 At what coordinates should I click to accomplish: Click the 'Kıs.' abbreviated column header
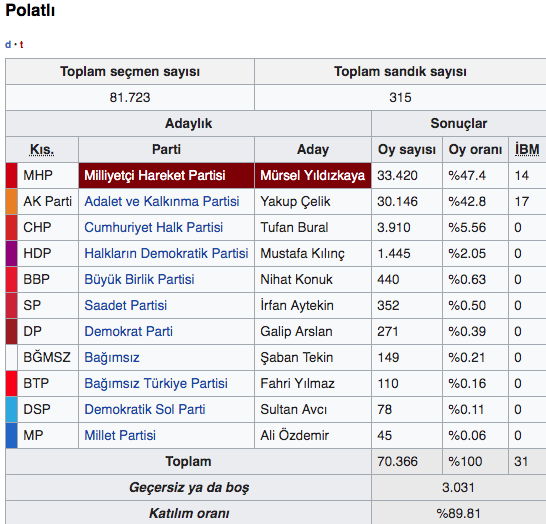coord(42,150)
